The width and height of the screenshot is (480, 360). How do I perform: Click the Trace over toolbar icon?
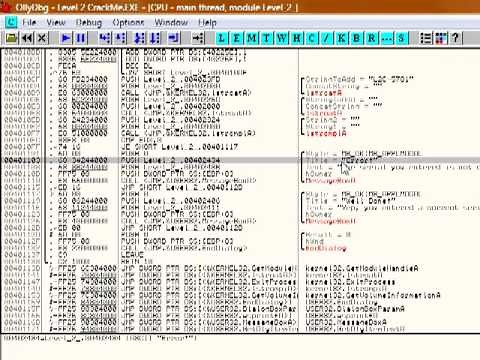155,38
